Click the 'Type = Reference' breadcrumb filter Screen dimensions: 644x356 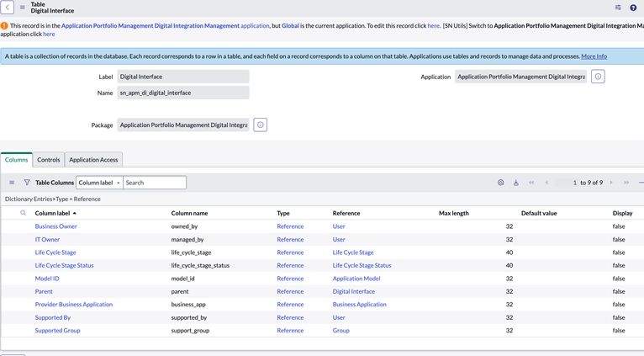[x=78, y=199]
